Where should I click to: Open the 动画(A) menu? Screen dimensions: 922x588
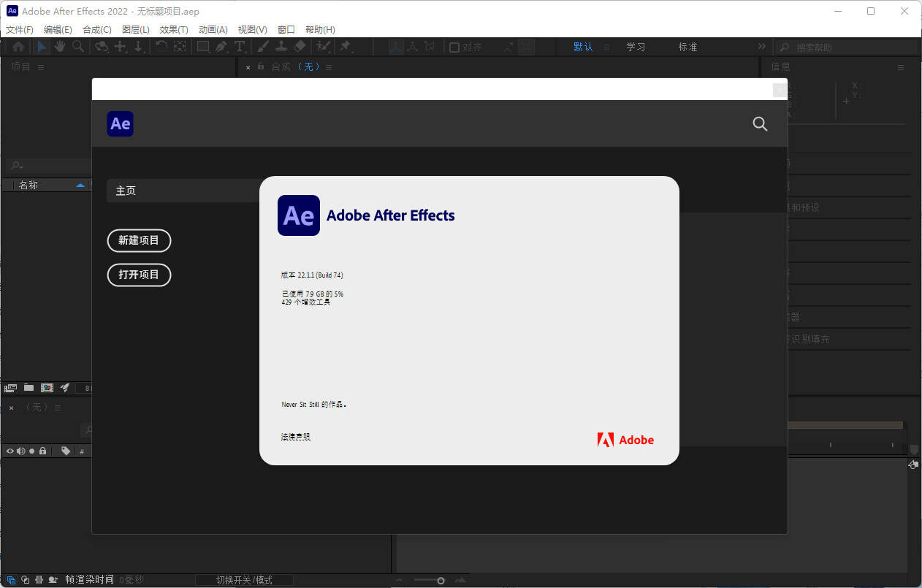click(x=213, y=30)
